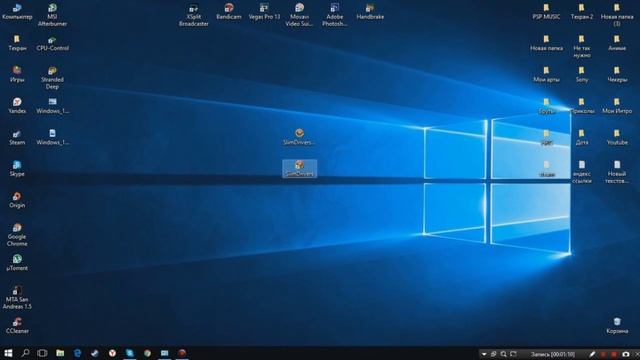
Task: Select the MTA San Andreas 1.5 shortcut
Action: point(17,298)
